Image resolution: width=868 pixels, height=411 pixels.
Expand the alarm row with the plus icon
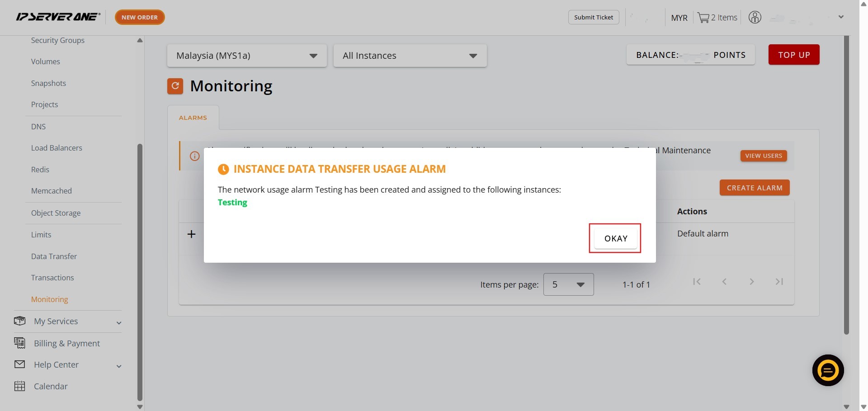192,234
